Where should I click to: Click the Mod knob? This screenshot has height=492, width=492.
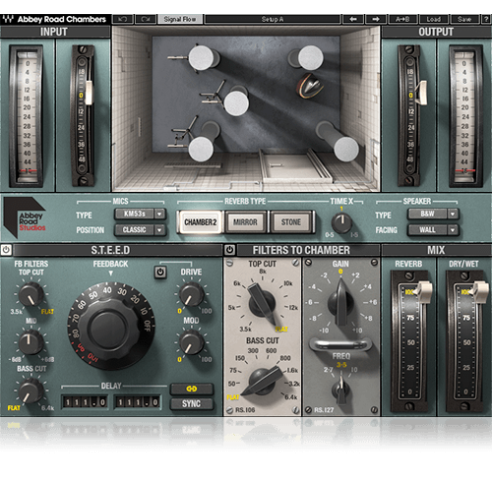point(191,343)
